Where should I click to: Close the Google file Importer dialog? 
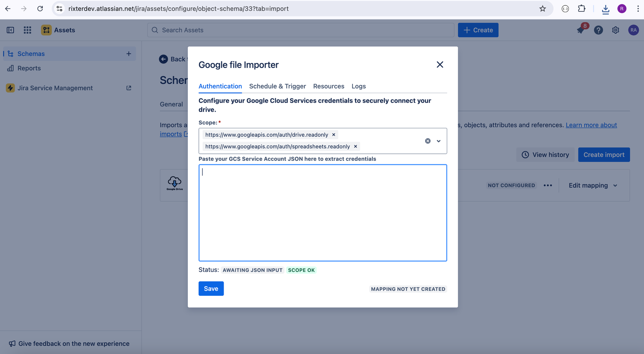(x=440, y=65)
